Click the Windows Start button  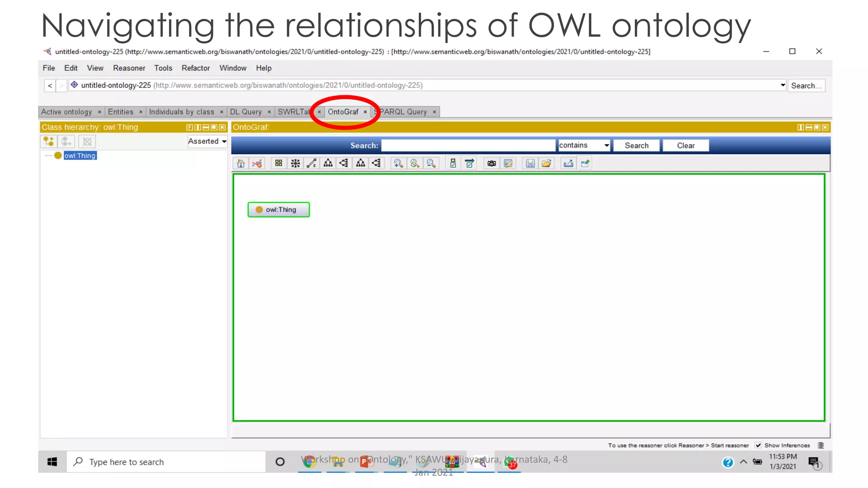52,462
